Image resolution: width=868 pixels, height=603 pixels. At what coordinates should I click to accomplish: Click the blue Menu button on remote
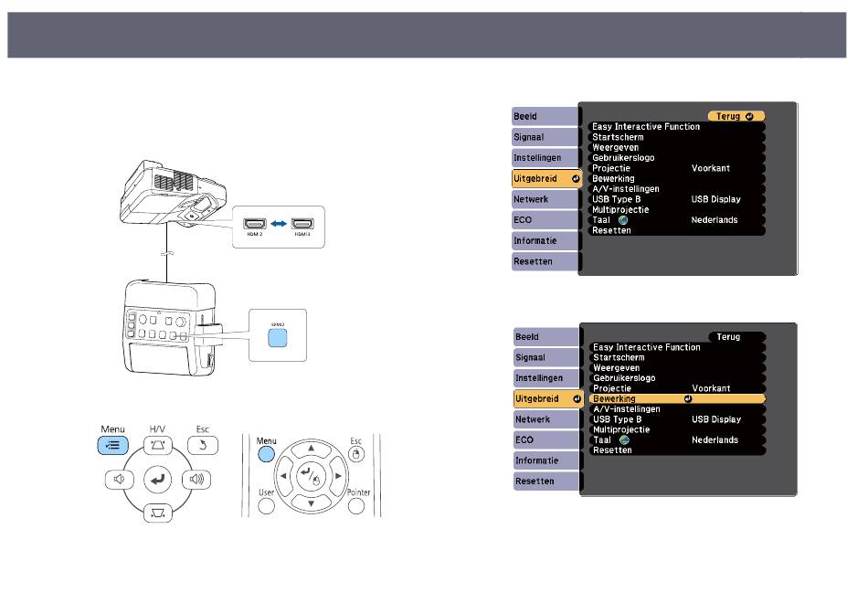coord(266,454)
